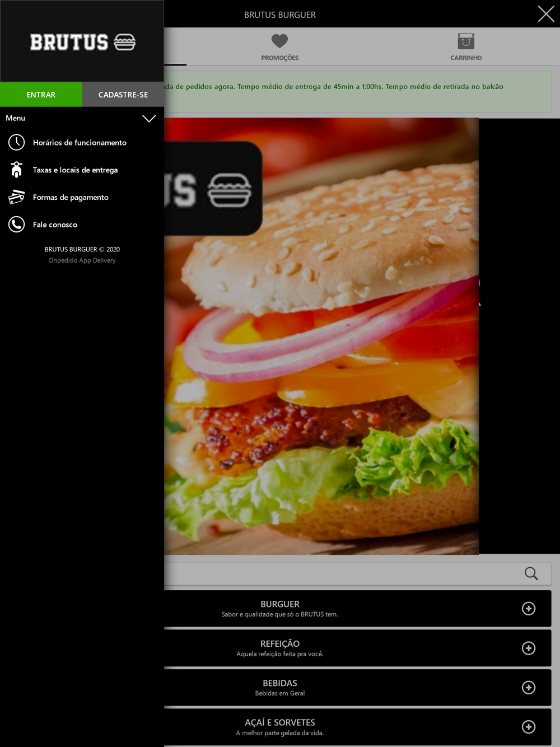
Task: Select the Fale conosco menu item
Action: coord(82,225)
